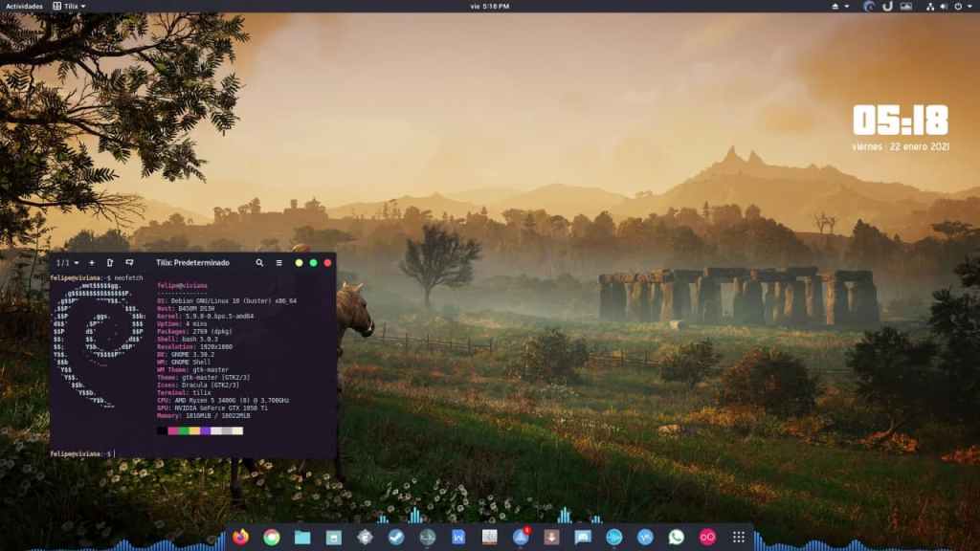Open the document writer app in dock
The image size is (980, 551).
click(458, 537)
